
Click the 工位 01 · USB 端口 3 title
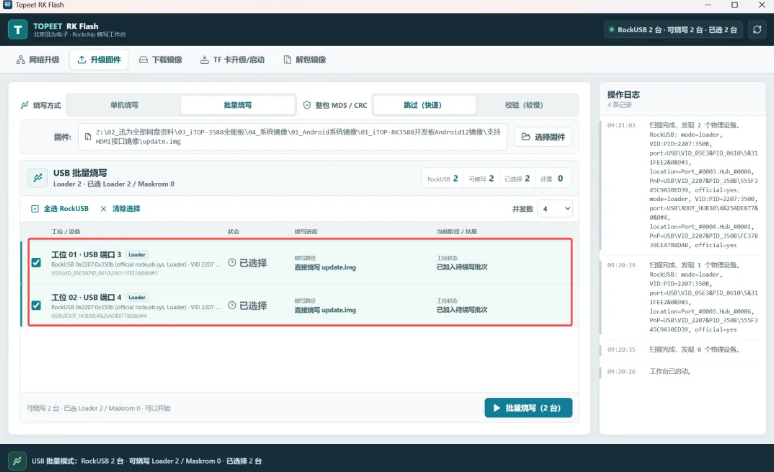point(86,255)
